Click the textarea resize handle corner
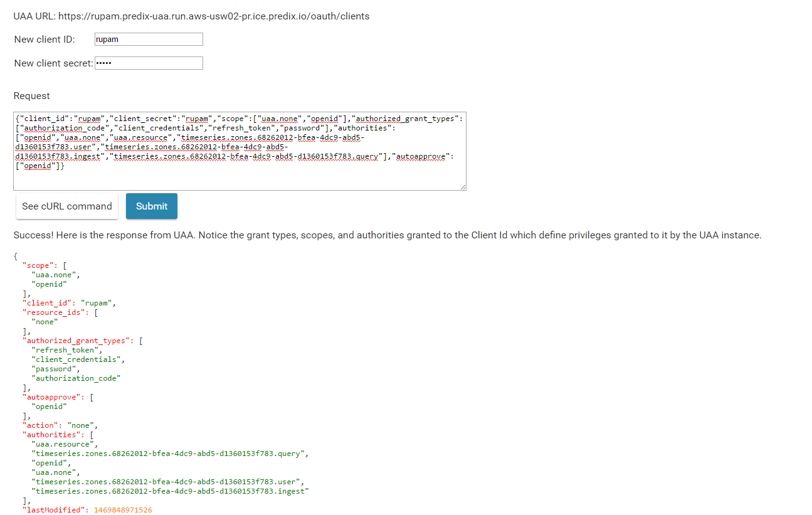The width and height of the screenshot is (812, 515). tap(463, 187)
